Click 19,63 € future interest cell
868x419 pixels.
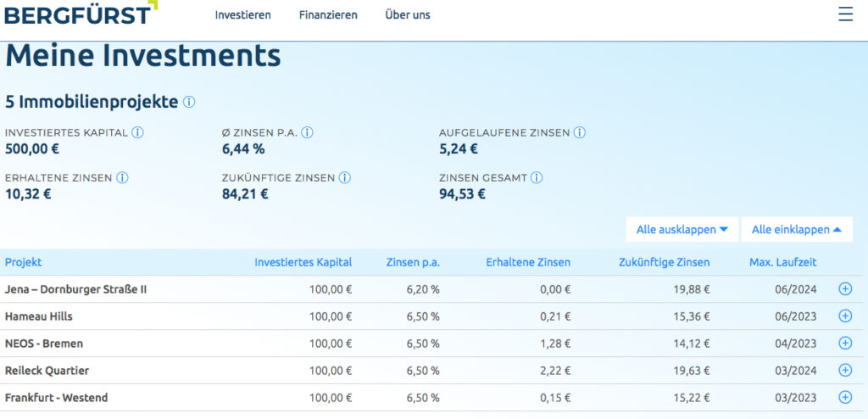pos(690,370)
